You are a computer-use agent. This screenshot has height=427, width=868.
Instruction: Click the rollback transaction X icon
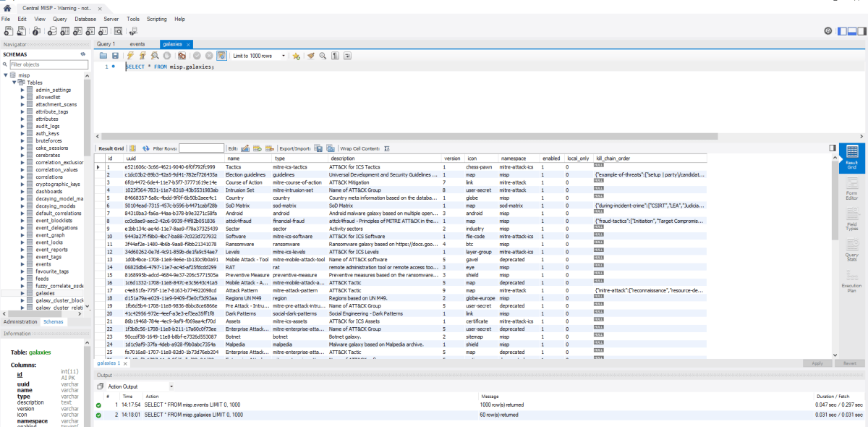tap(209, 56)
